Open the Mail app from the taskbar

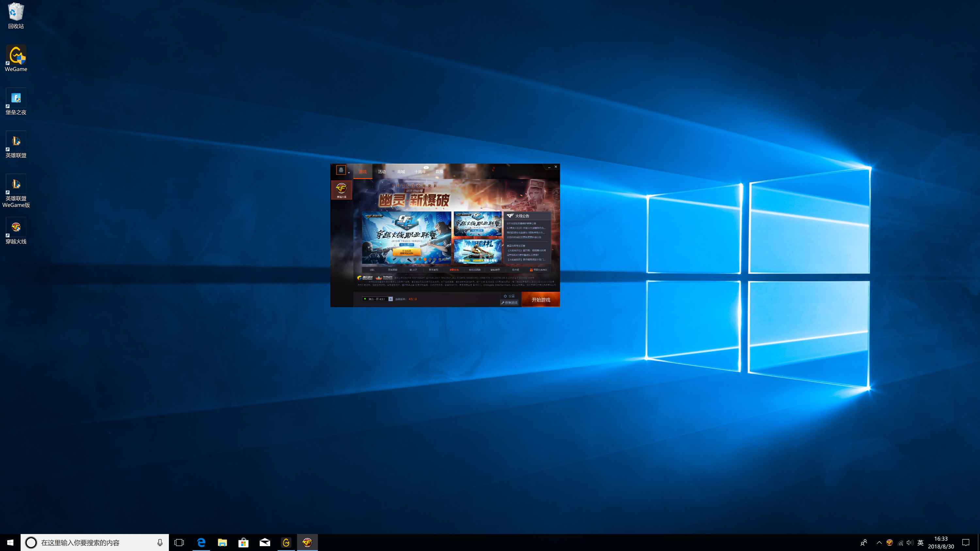point(265,543)
